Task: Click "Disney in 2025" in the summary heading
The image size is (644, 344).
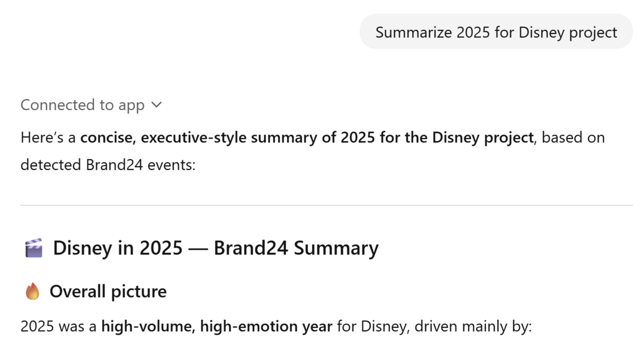Action: (117, 248)
